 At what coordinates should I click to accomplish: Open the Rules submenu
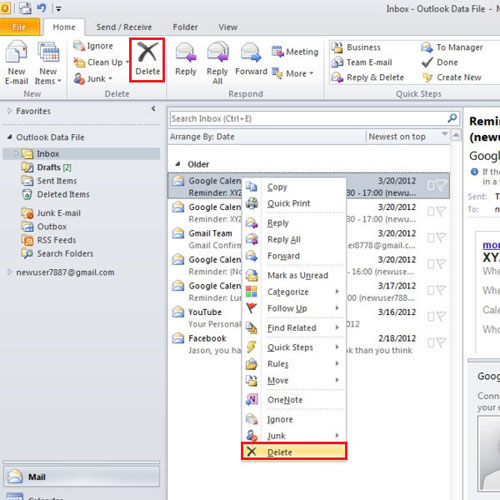[294, 364]
